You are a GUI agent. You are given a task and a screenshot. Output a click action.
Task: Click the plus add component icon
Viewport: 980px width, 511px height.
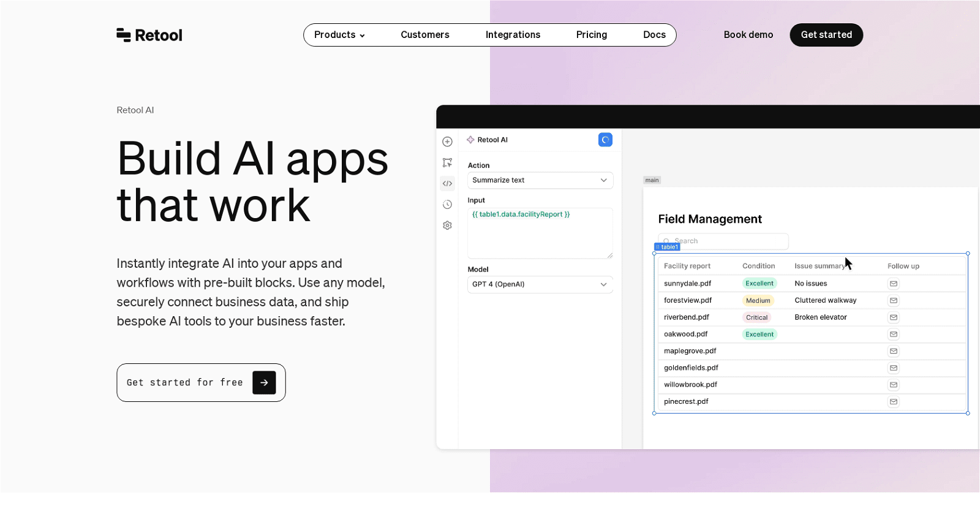(447, 142)
